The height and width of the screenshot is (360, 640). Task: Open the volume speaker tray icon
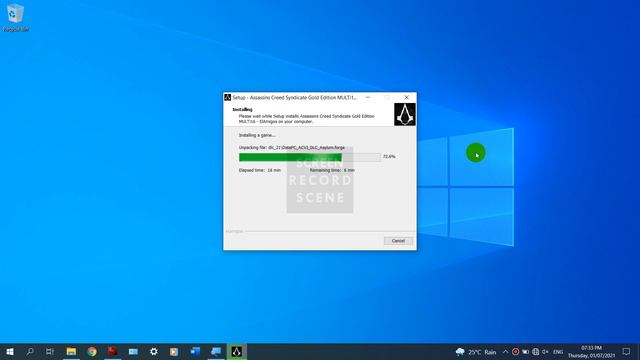(x=545, y=352)
